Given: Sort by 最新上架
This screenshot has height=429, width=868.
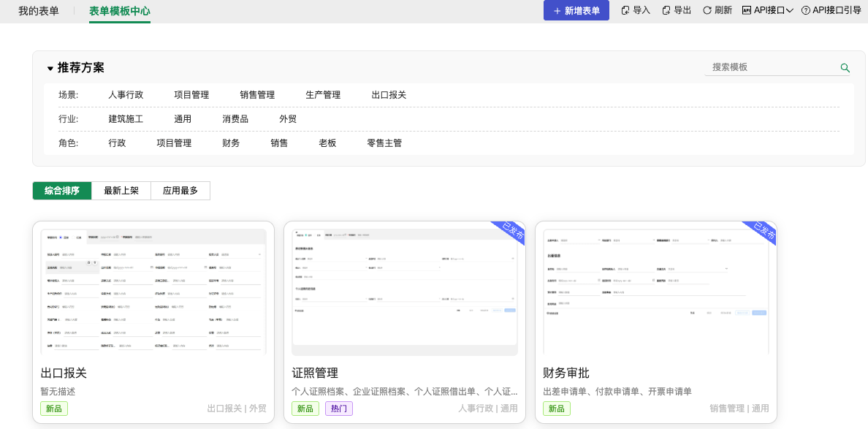Looking at the screenshot, I should (121, 191).
